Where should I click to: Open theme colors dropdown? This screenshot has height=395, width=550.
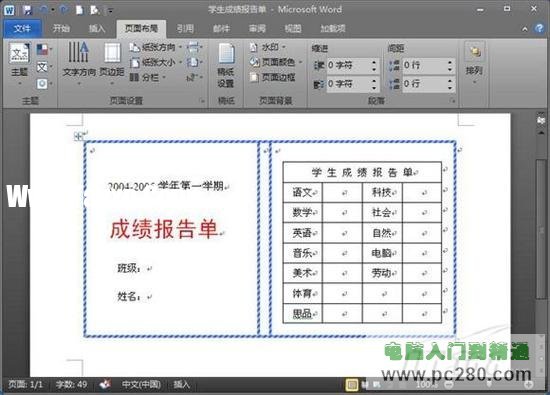coord(44,50)
